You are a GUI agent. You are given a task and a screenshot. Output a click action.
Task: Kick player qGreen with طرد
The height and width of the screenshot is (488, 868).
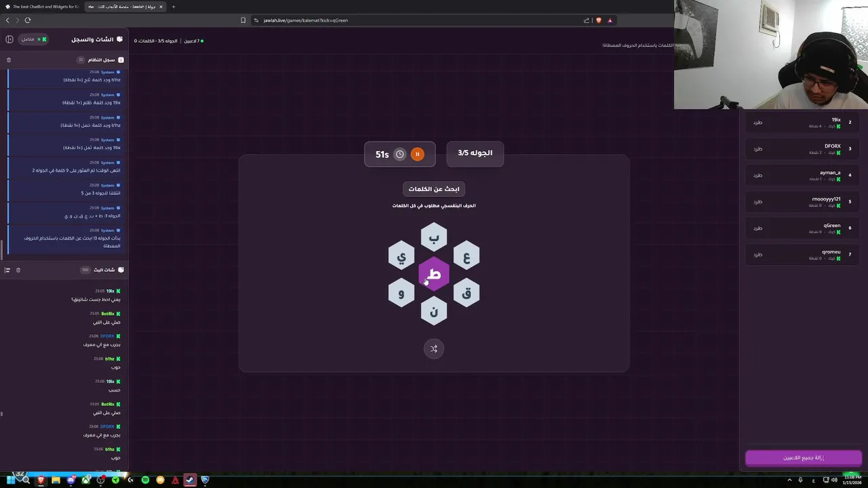click(758, 228)
